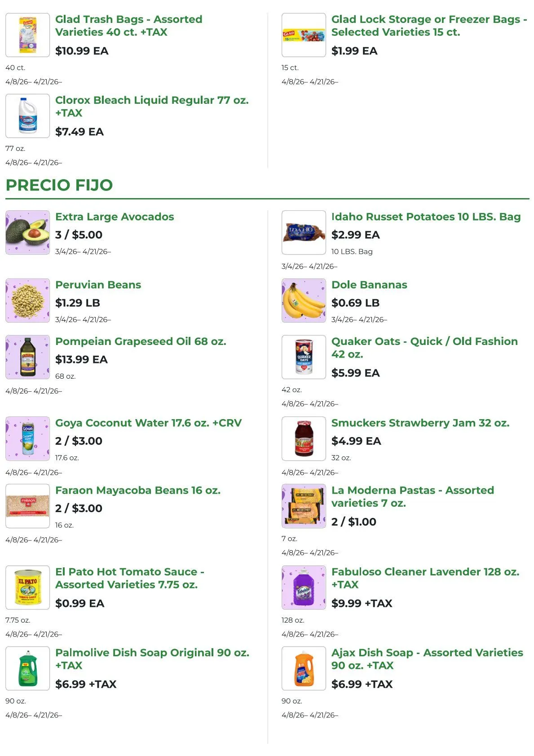534x756 pixels.
Task: Click Faraon Mayacoba Beans 16 oz. title
Action: (x=138, y=491)
